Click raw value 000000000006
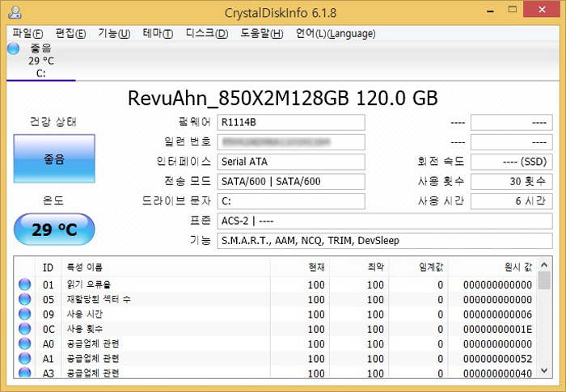 [497, 314]
